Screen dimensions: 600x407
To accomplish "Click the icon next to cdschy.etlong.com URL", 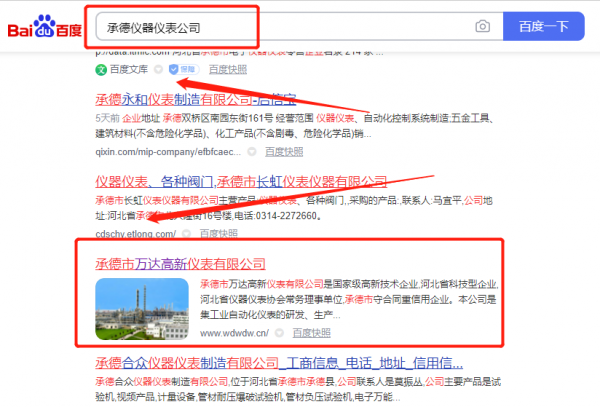I will 187,233.
